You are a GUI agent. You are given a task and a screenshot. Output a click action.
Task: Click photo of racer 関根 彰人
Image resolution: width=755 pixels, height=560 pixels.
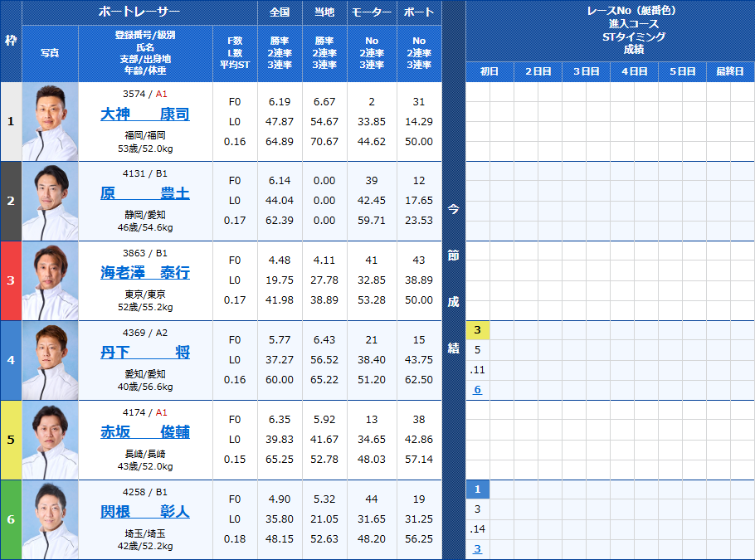(50, 519)
